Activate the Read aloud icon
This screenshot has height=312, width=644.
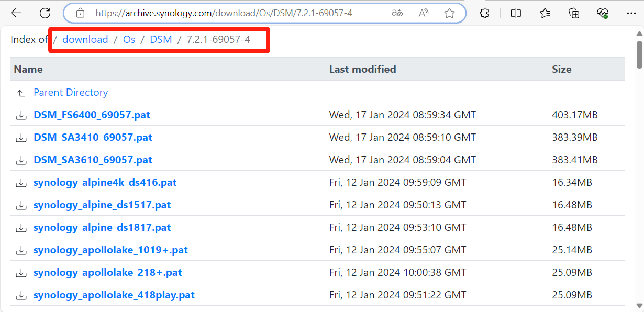click(424, 13)
